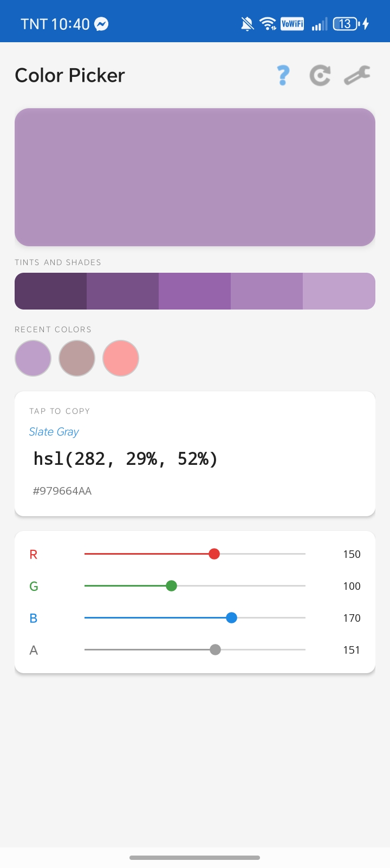This screenshot has width=390, height=868.
Task: Tap the muted bell status icon
Action: tap(248, 24)
